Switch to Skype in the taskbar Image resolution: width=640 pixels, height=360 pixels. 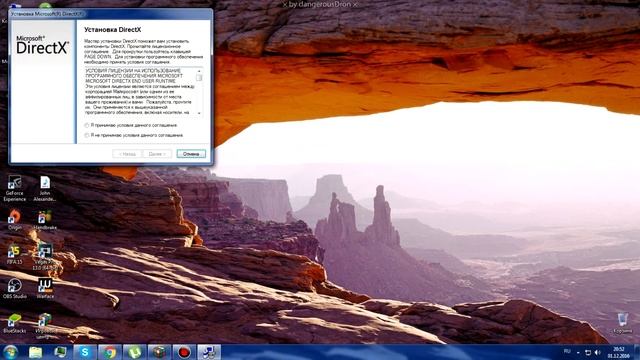(x=85, y=352)
